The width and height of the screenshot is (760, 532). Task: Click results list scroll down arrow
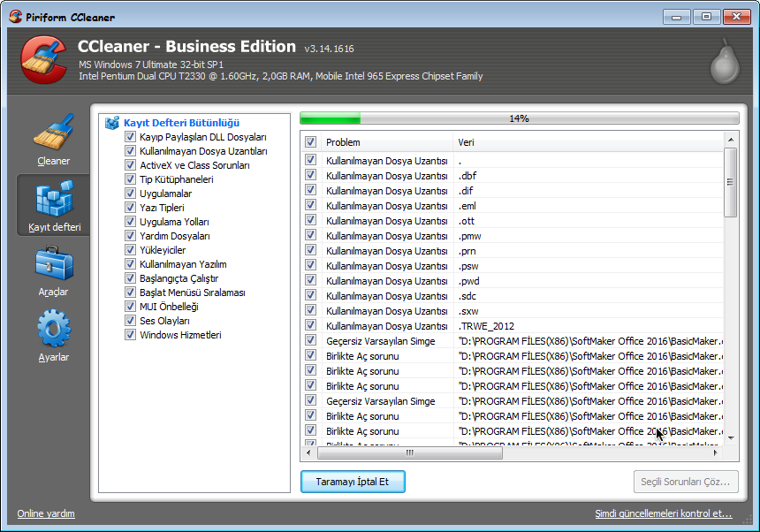(x=731, y=438)
